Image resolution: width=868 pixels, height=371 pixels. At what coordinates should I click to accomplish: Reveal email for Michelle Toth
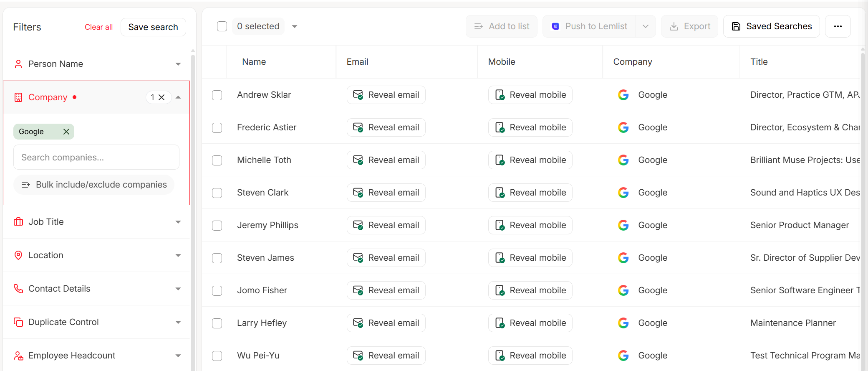[x=386, y=160]
